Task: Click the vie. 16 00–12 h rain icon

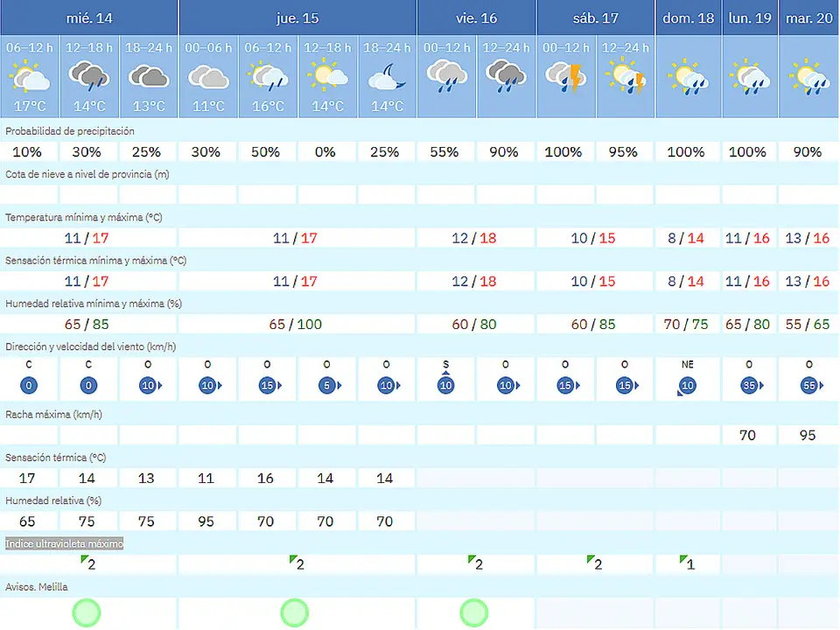Action: [447, 77]
